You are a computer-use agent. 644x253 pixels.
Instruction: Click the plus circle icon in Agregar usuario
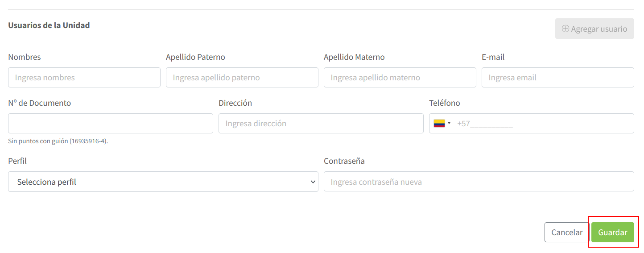(x=565, y=29)
